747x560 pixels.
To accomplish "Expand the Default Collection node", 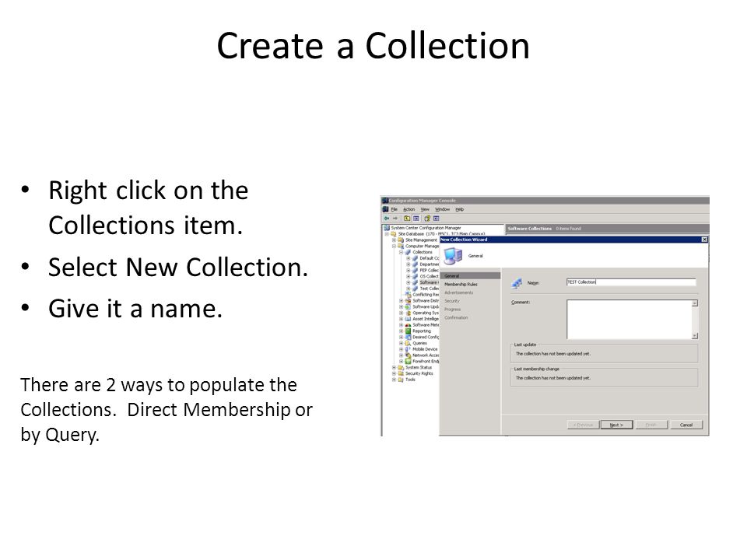I will pos(409,258).
